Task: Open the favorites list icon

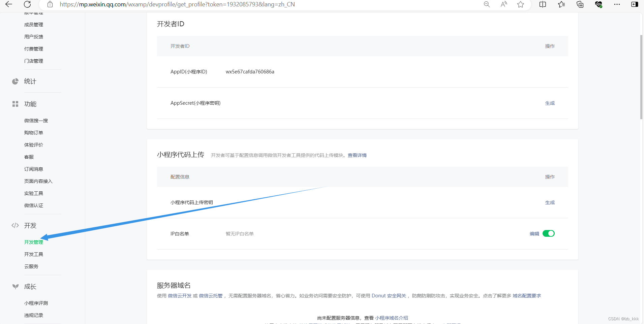Action: pyautogui.click(x=561, y=4)
